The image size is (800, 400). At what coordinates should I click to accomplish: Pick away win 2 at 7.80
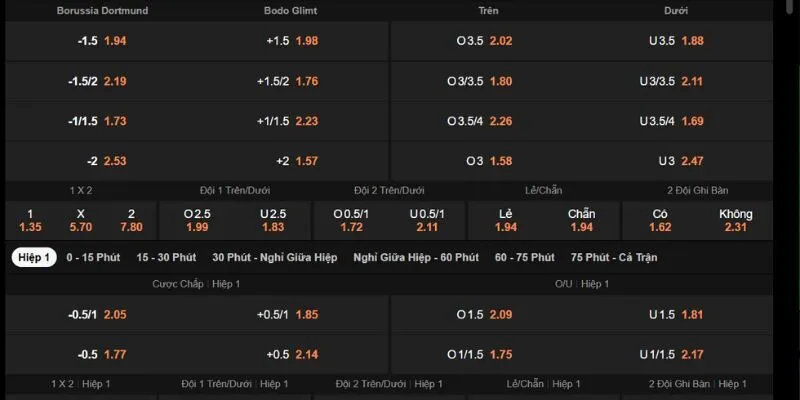tap(131, 220)
